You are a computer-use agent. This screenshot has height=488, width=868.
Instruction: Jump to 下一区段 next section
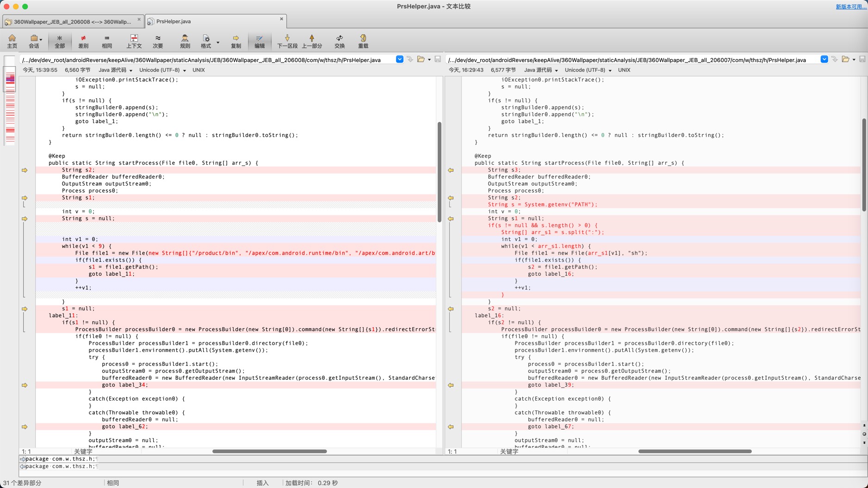pyautogui.click(x=287, y=41)
